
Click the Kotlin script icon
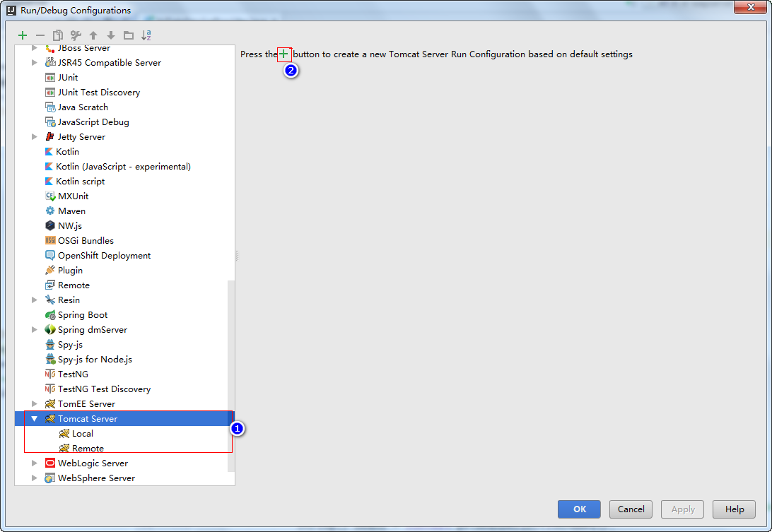tap(49, 182)
